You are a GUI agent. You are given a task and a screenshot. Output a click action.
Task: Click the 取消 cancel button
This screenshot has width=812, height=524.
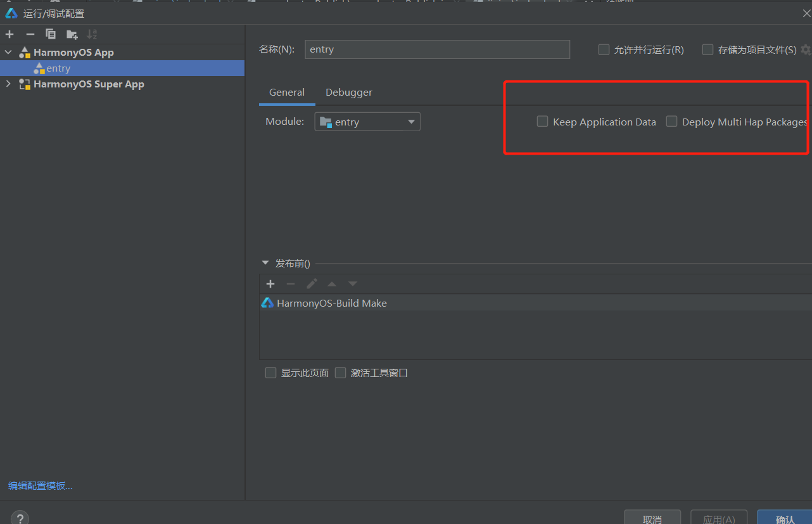tap(652, 517)
